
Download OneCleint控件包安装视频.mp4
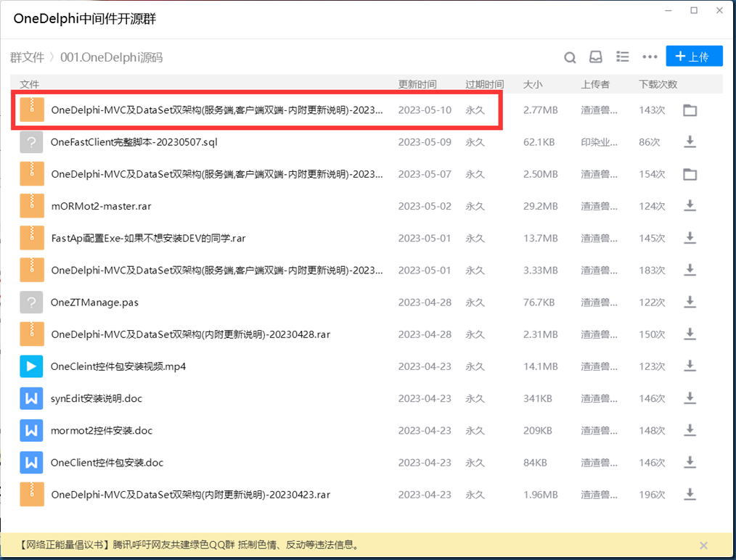[x=690, y=366]
